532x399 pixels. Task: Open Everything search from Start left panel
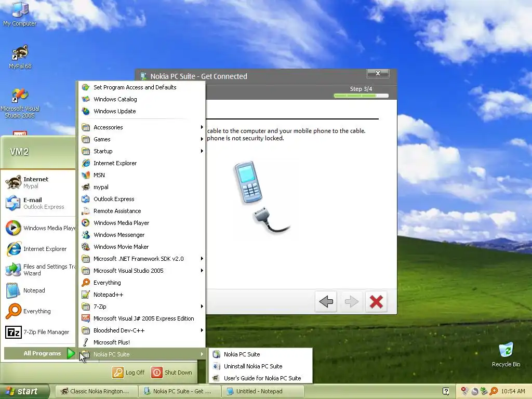click(39, 311)
